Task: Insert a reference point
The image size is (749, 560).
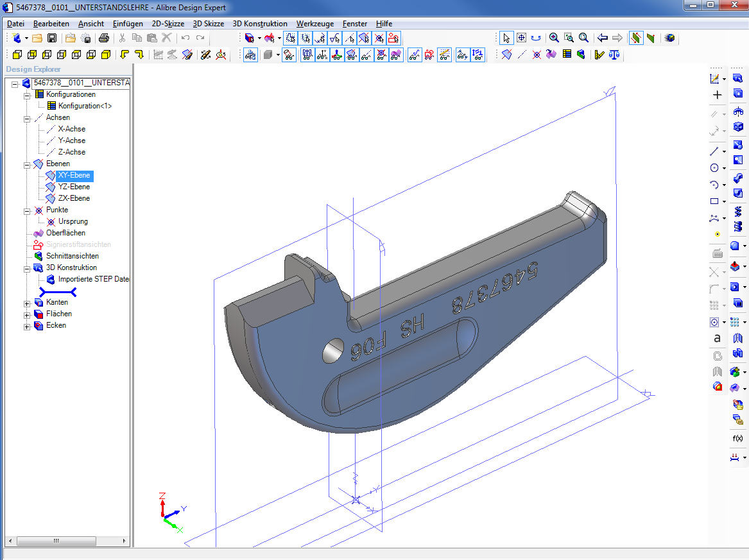Action: (x=537, y=55)
